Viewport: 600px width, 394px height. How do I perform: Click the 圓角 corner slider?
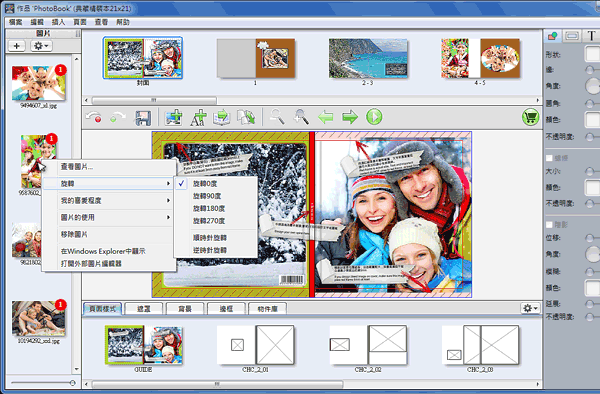coord(592,103)
